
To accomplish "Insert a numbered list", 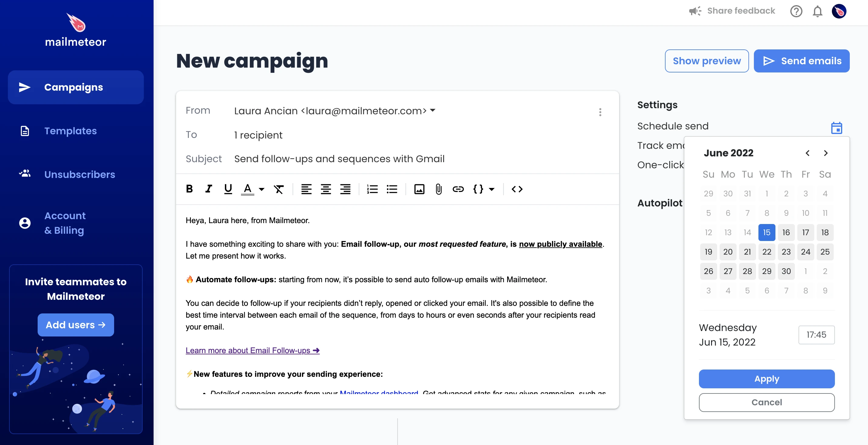I will (x=372, y=189).
